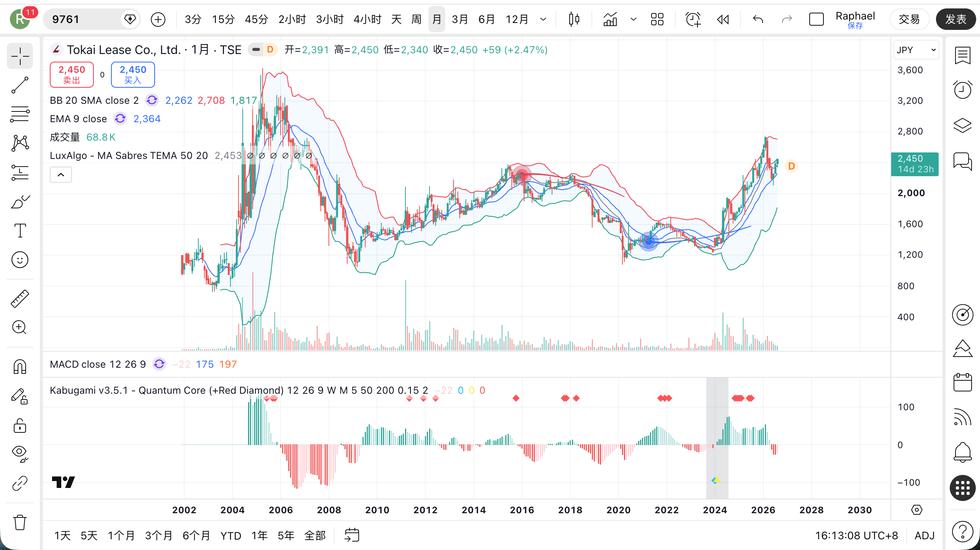Switch to the 15分 interval
The height and width of the screenshot is (550, 980).
coord(223,19)
